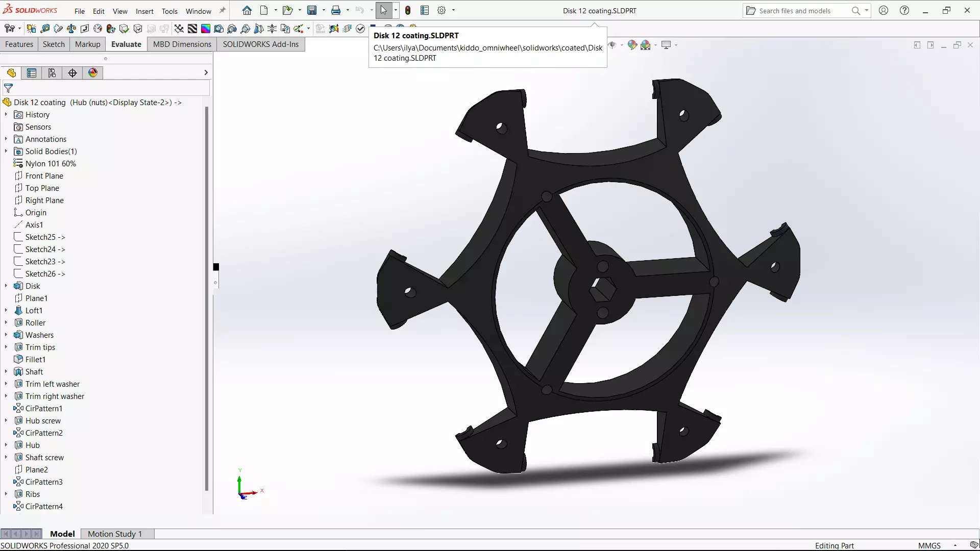
Task: Click the Mass Properties scale icon
Action: click(x=71, y=29)
